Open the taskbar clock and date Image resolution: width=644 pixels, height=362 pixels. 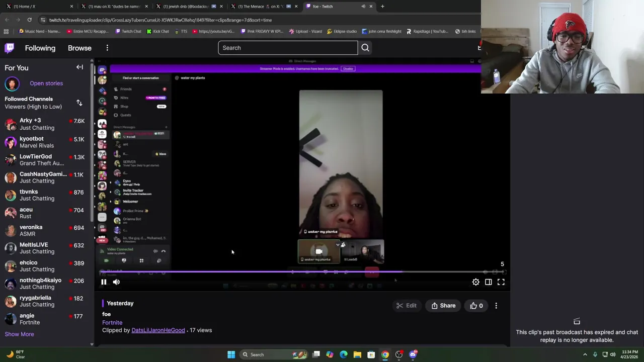pos(628,354)
